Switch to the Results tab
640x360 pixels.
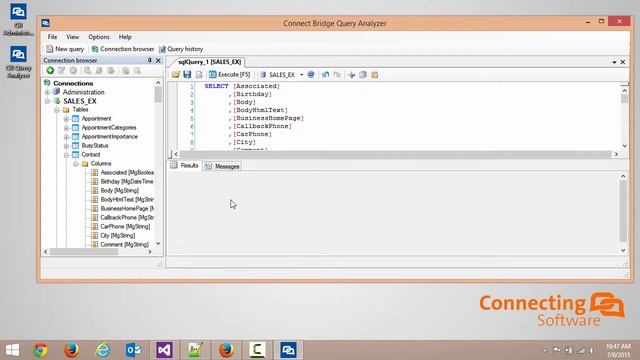[185, 166]
